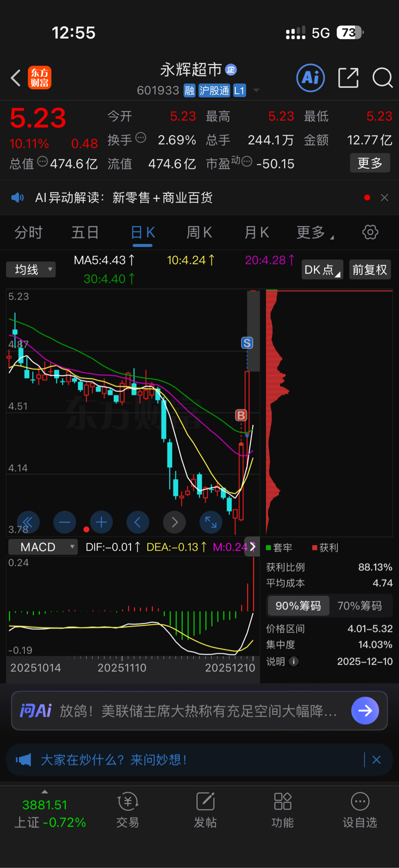Open the Ai assistant circle icon
The image size is (399, 868).
point(311,78)
